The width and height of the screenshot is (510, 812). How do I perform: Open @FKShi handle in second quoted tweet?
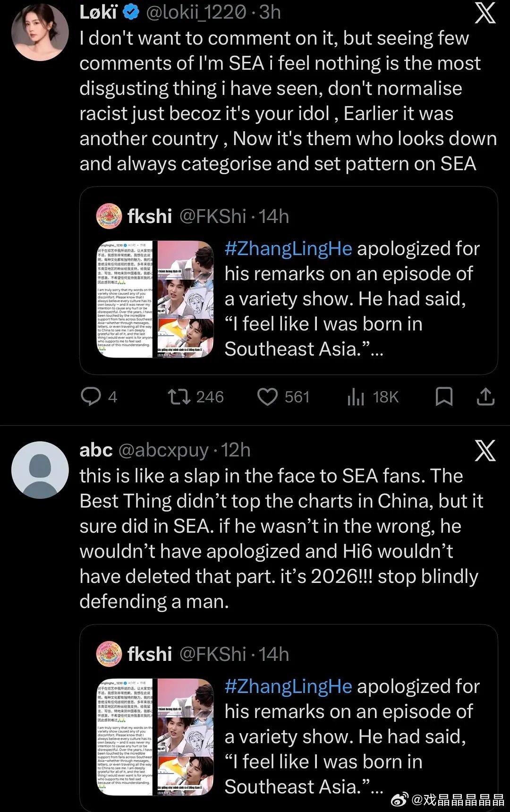coord(212,654)
